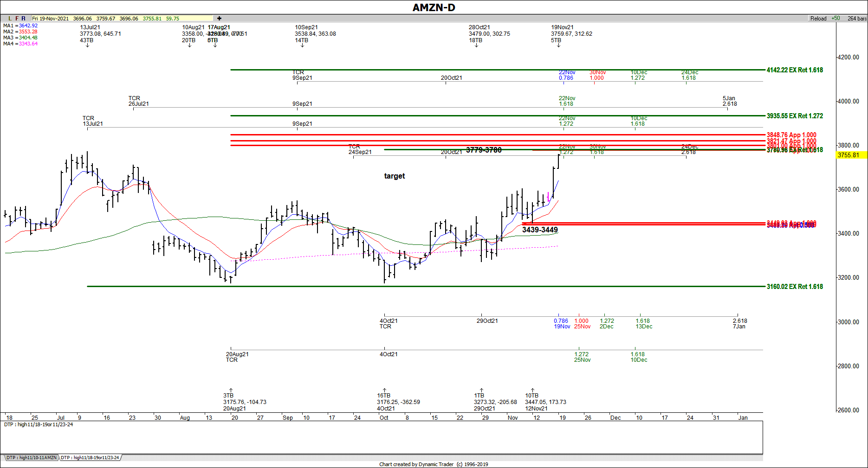Image resolution: width=868 pixels, height=468 pixels.
Task: Click the 4142.22 EX Ret 1.618 line label
Action: 795,70
